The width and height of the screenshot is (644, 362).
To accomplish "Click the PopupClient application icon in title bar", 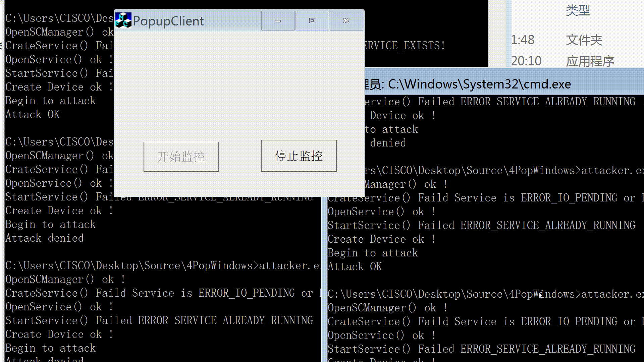I will click(123, 20).
